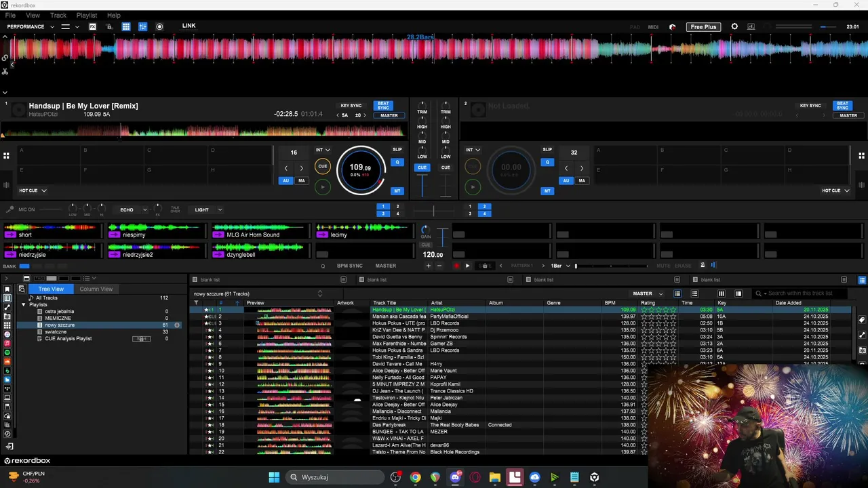Image resolution: width=868 pixels, height=488 pixels.
Task: Open the settings gear icon
Action: pyautogui.click(x=734, y=26)
